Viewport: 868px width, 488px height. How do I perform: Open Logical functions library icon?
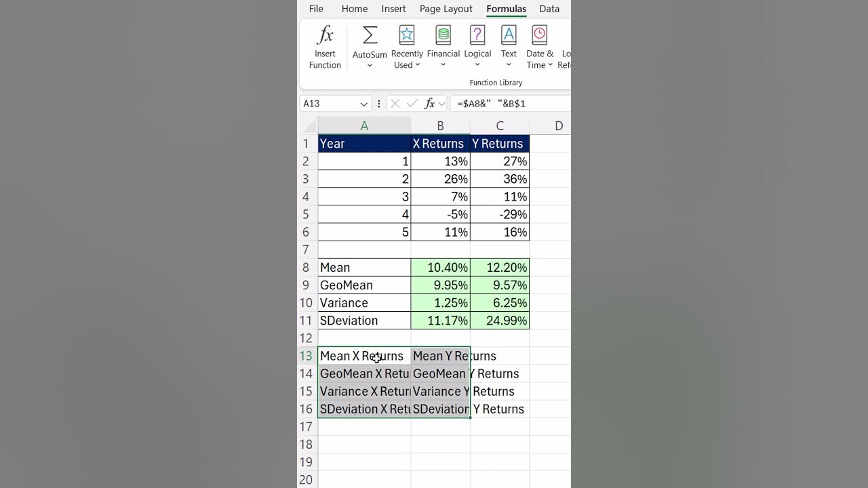point(477,35)
